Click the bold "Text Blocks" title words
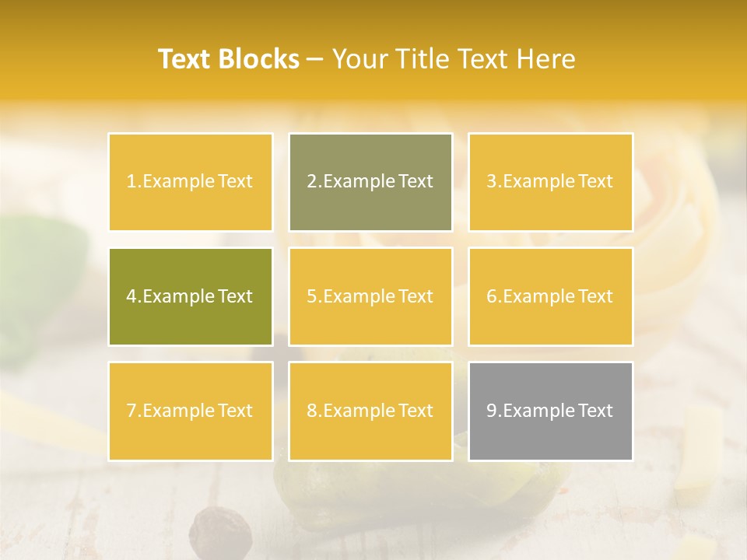This screenshot has width=747, height=560. coord(228,59)
